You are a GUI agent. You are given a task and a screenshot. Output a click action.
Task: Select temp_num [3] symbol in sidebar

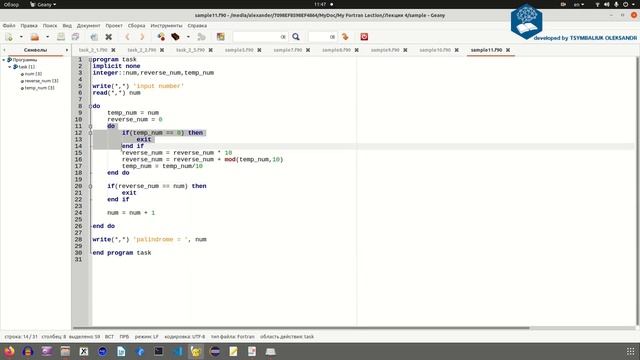tap(39, 88)
